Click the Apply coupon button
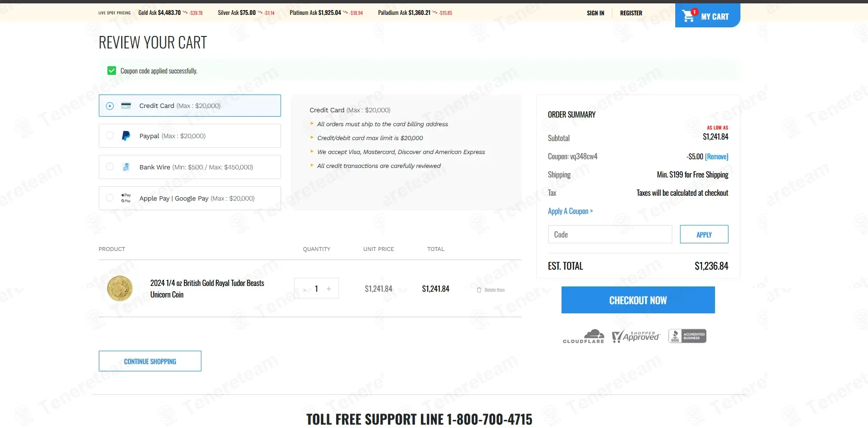Viewport: 868px width, 428px height. point(704,234)
